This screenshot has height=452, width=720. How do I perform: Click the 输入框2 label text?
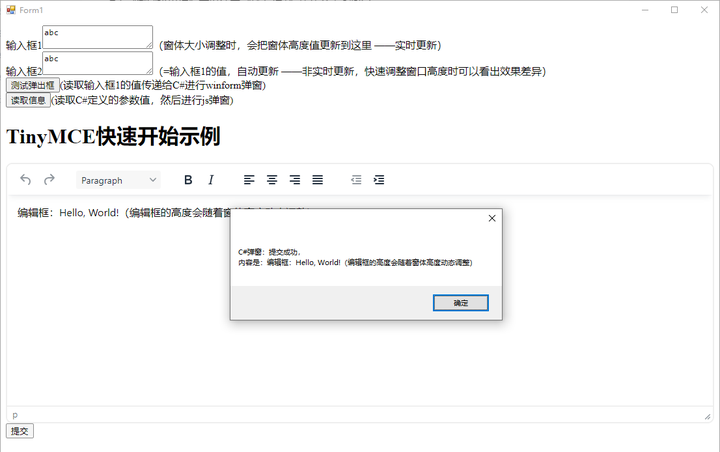tap(24, 72)
